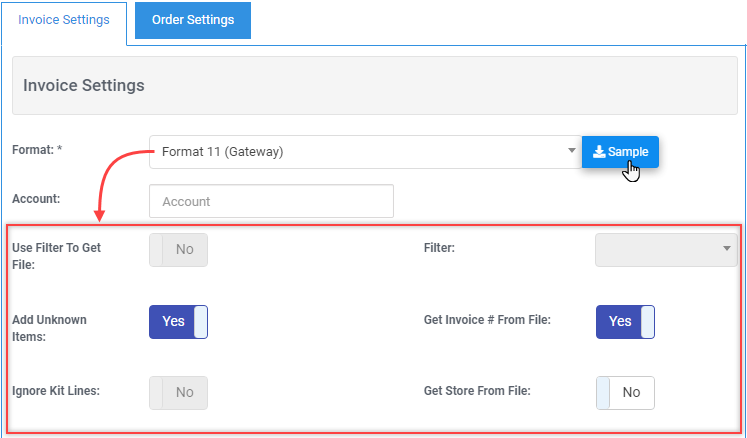This screenshot has width=747, height=438.
Task: Enable the Get Store From File toggle
Action: coord(625,393)
